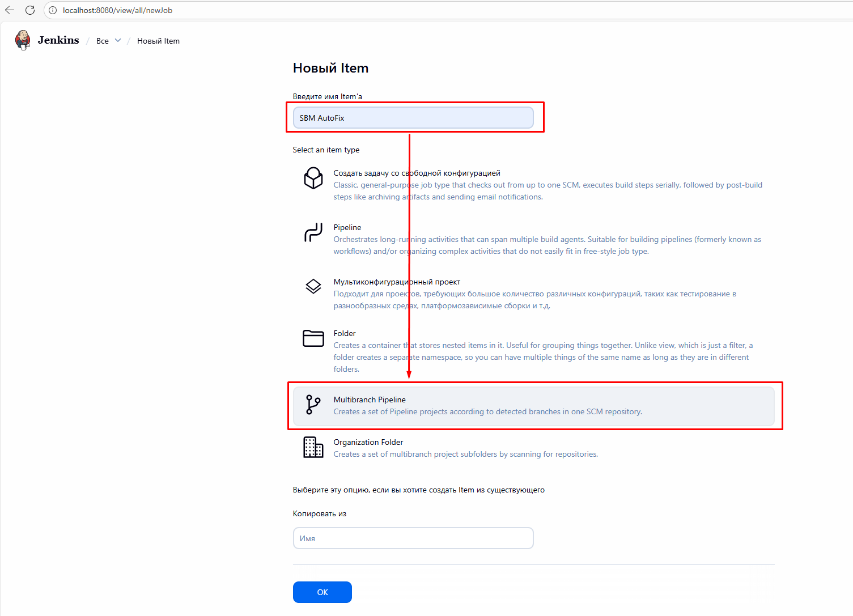Click the multi-configuration project layers icon

(x=313, y=286)
